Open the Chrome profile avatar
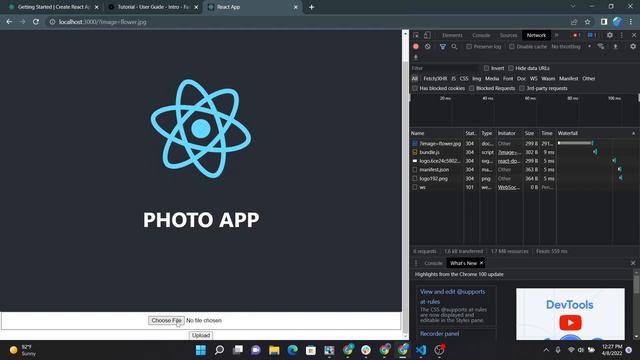This screenshot has height=360, width=640. tap(618, 22)
